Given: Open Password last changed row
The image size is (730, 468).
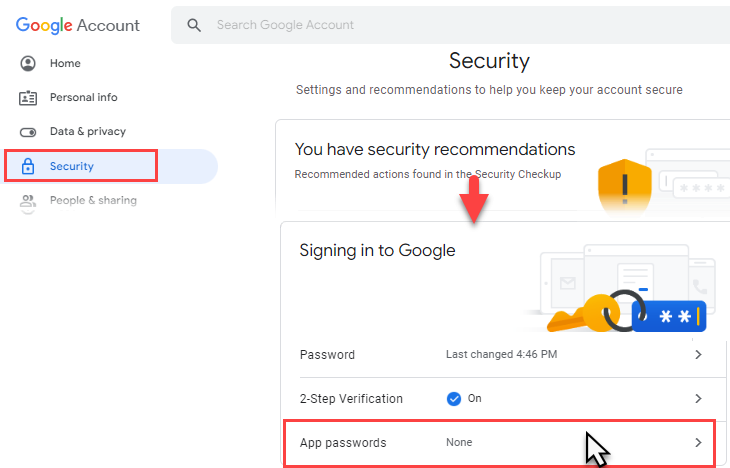Looking at the screenshot, I should [502, 355].
